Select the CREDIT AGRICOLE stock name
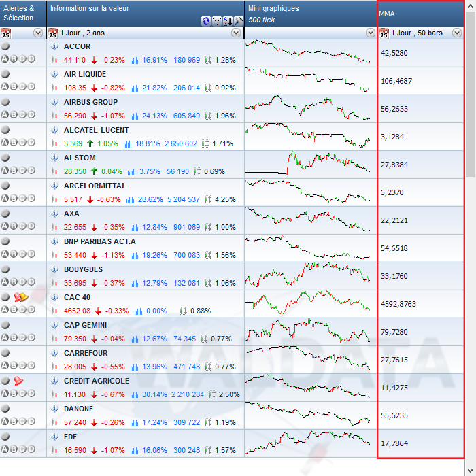Image resolution: width=476 pixels, height=476 pixels. coord(97,381)
